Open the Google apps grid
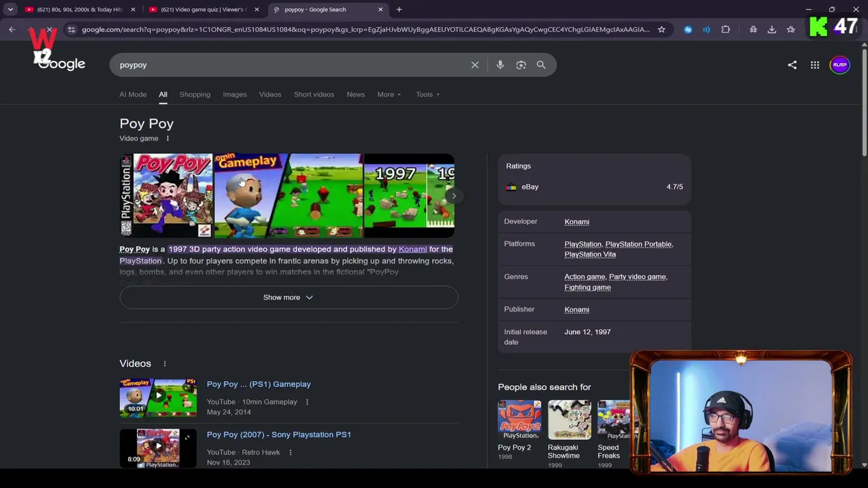 (x=815, y=65)
